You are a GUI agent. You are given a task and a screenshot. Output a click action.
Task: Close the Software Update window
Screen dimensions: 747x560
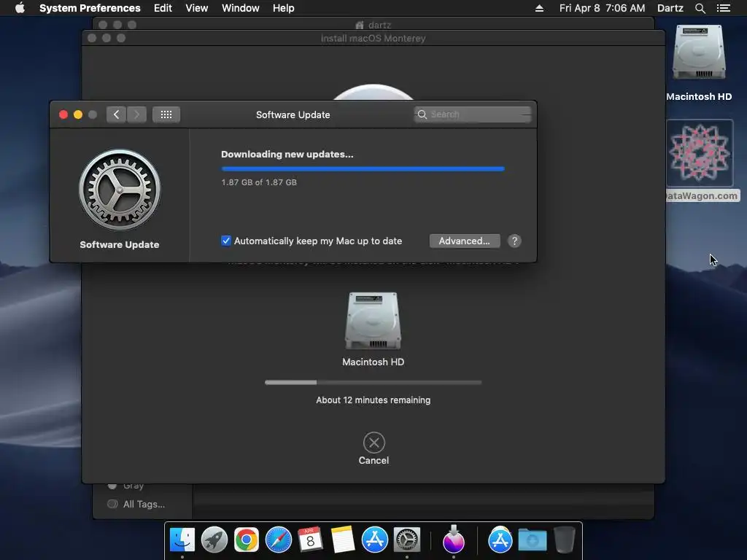click(x=63, y=114)
